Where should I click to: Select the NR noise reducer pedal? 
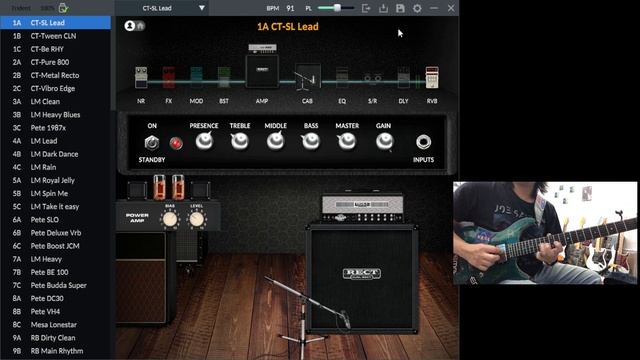click(141, 78)
